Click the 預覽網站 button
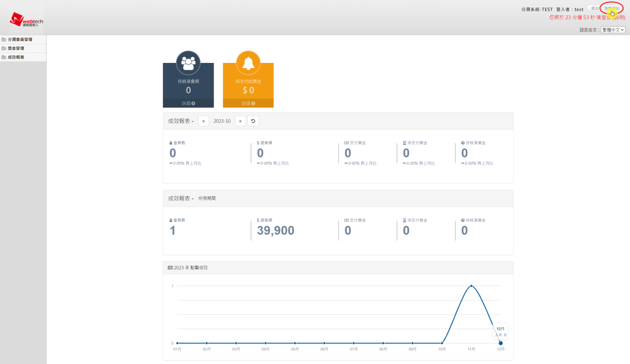Viewport: 630px width, 364px height. click(611, 9)
